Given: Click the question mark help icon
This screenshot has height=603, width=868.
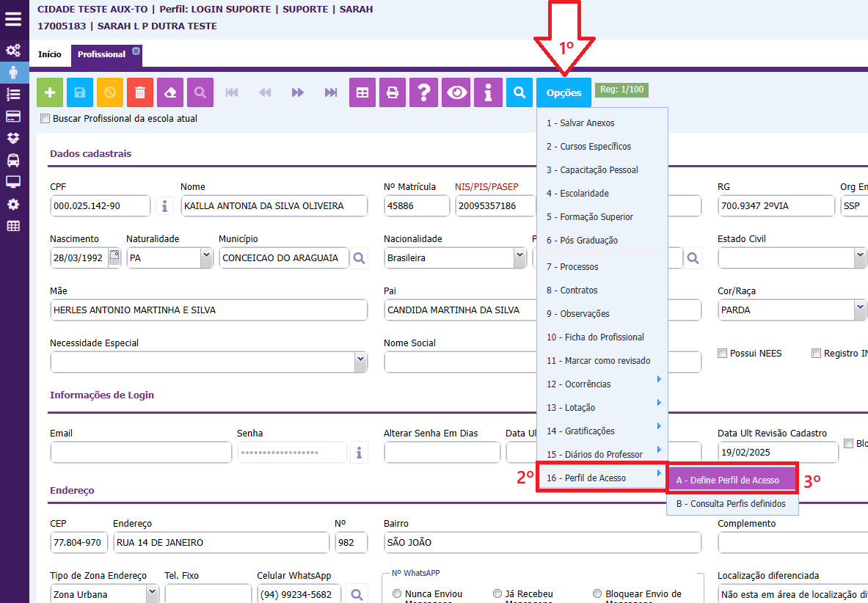Looking at the screenshot, I should pyautogui.click(x=423, y=92).
